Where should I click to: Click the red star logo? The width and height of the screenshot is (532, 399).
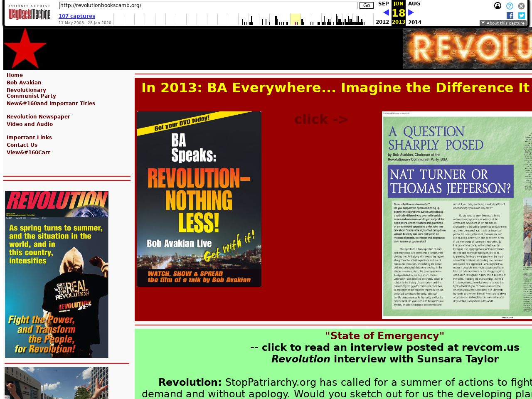click(25, 49)
